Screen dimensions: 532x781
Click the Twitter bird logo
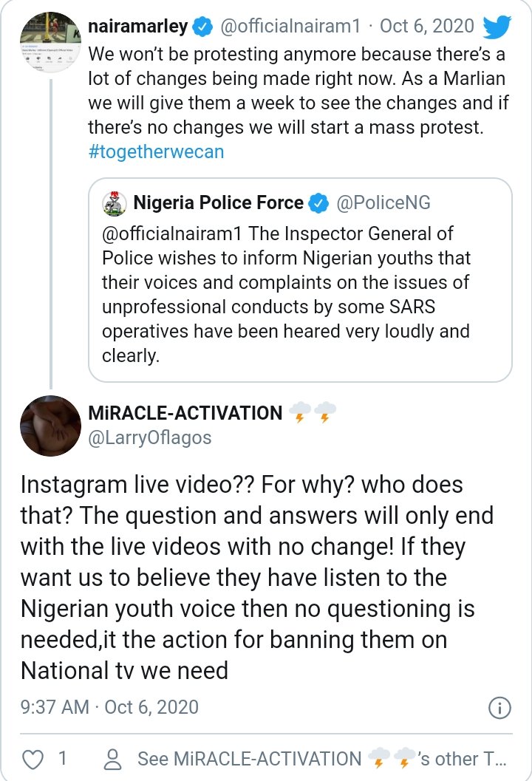point(497,27)
